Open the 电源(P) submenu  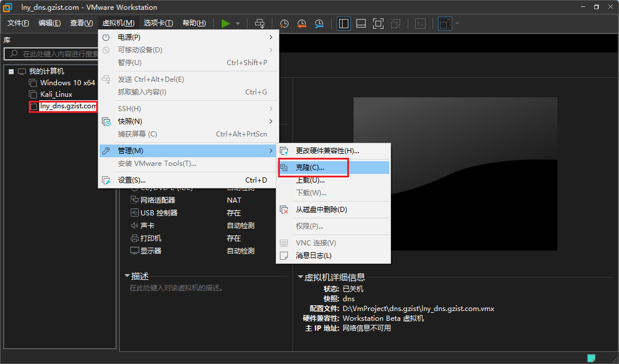188,37
